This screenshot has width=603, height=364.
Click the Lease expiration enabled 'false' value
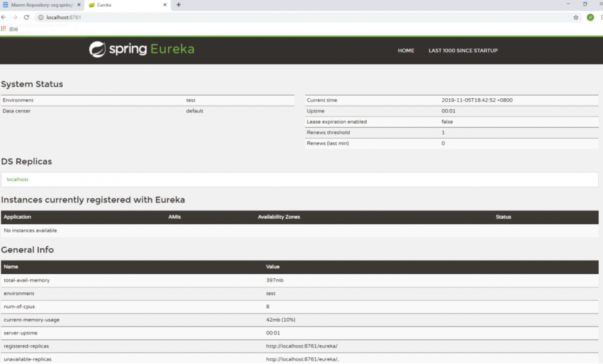tap(447, 122)
